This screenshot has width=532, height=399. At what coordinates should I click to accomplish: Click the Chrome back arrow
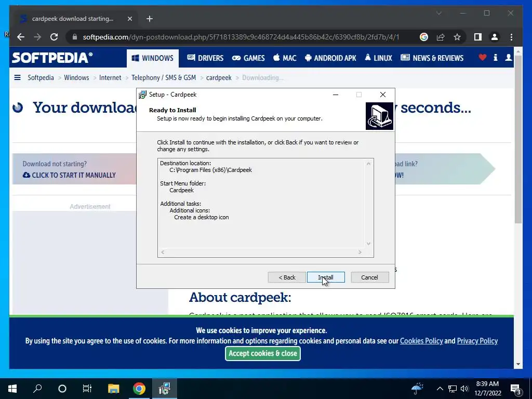(21, 37)
